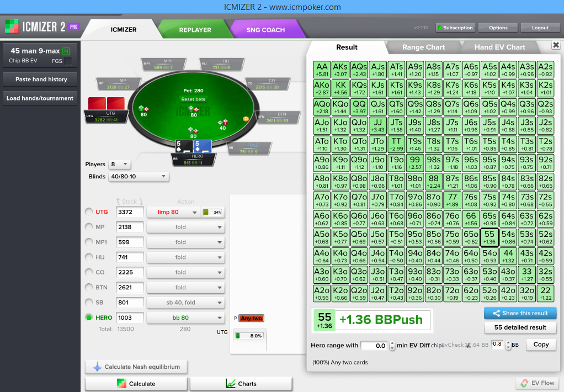The image size is (564, 392).
Task: Click Hero's five of diamonds card
Action: 203,147
